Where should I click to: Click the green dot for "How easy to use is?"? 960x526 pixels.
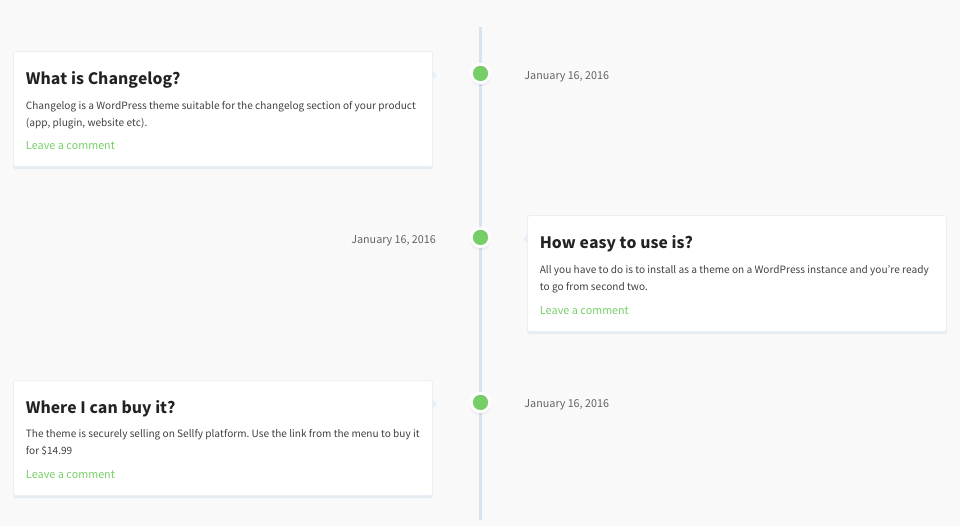click(480, 238)
